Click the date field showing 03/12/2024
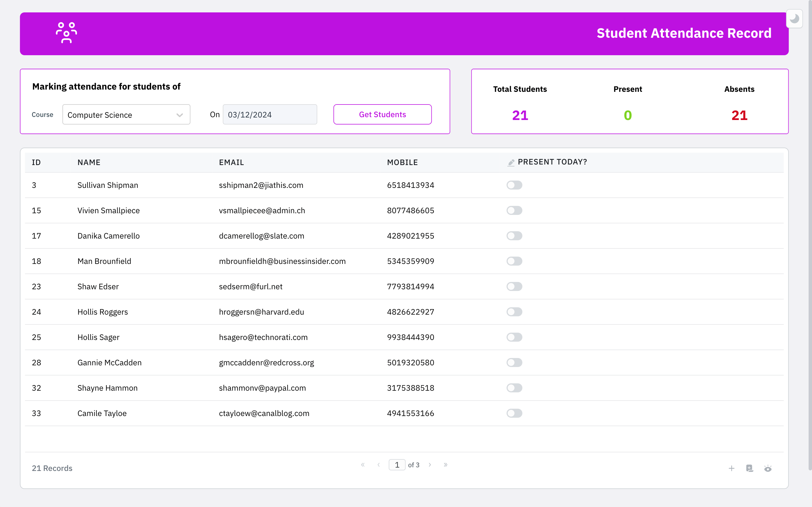Screen dimensions: 812x507 270,115
